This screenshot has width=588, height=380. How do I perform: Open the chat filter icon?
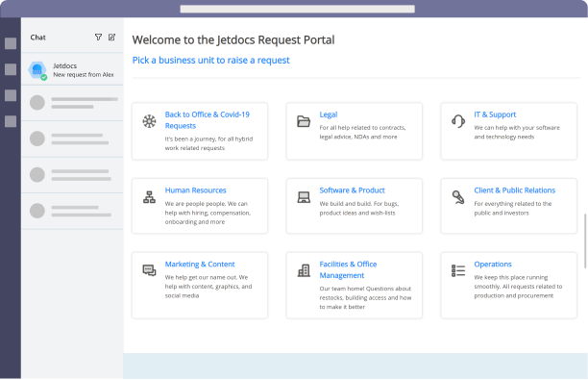coord(98,38)
